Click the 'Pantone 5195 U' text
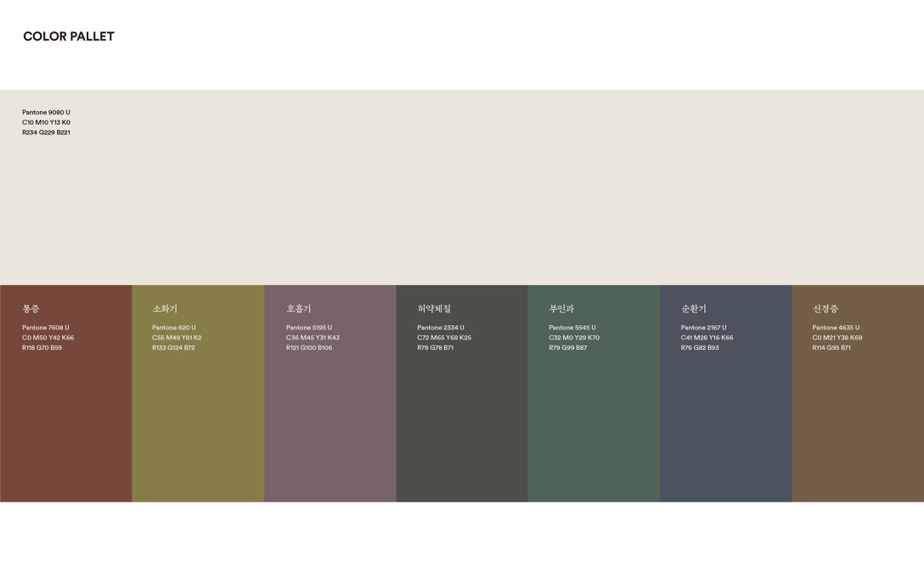The image size is (924, 568). 309,328
